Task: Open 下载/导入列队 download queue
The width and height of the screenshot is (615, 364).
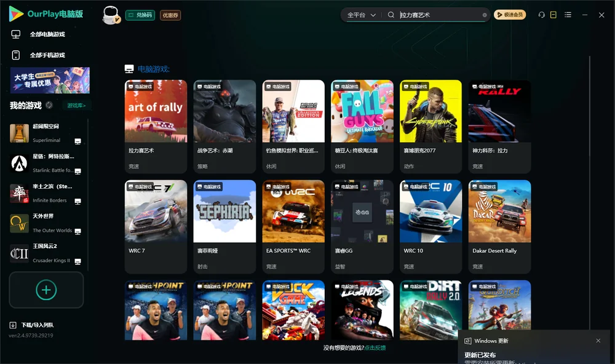Action: 38,325
